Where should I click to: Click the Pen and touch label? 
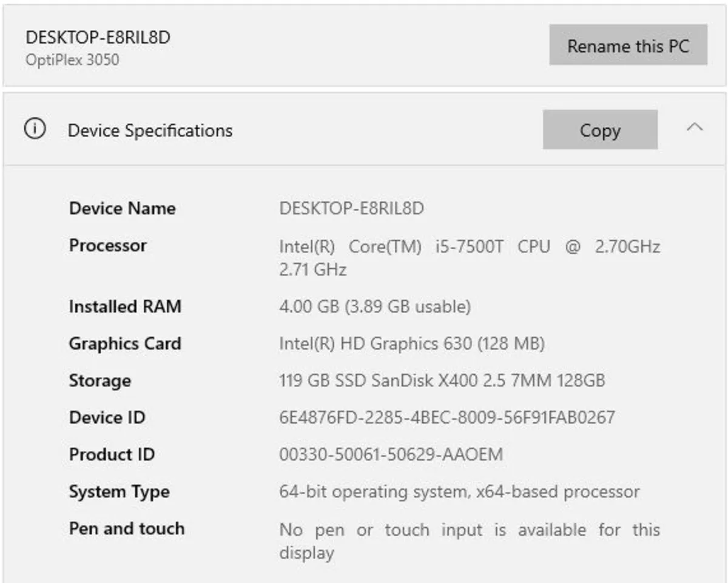click(126, 528)
